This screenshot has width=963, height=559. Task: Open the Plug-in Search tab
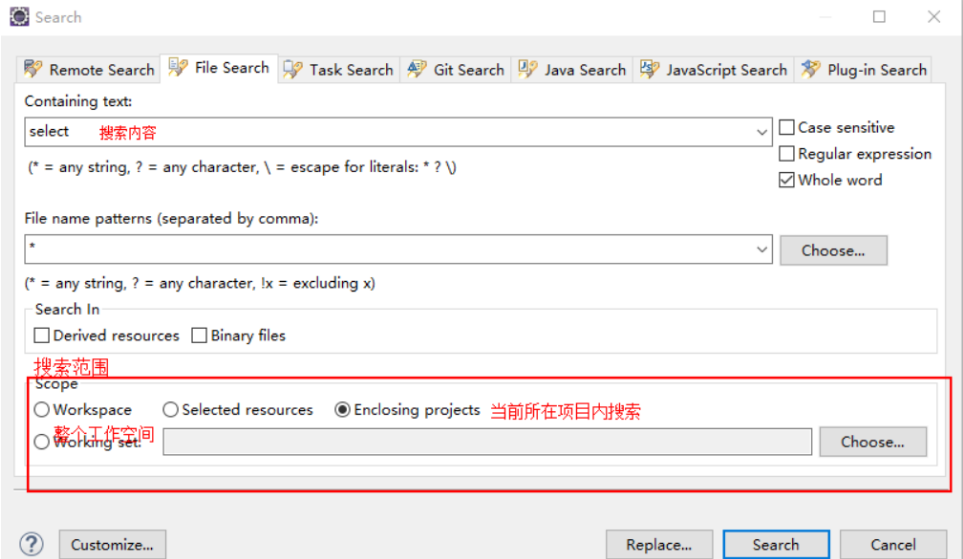pos(864,69)
